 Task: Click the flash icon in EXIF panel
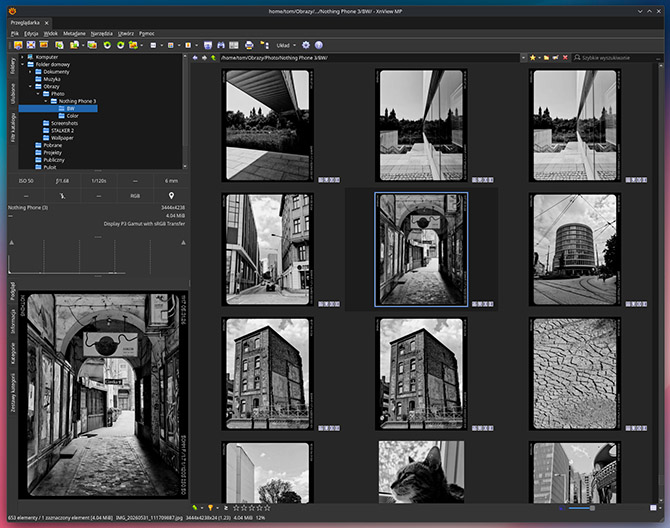click(62, 196)
